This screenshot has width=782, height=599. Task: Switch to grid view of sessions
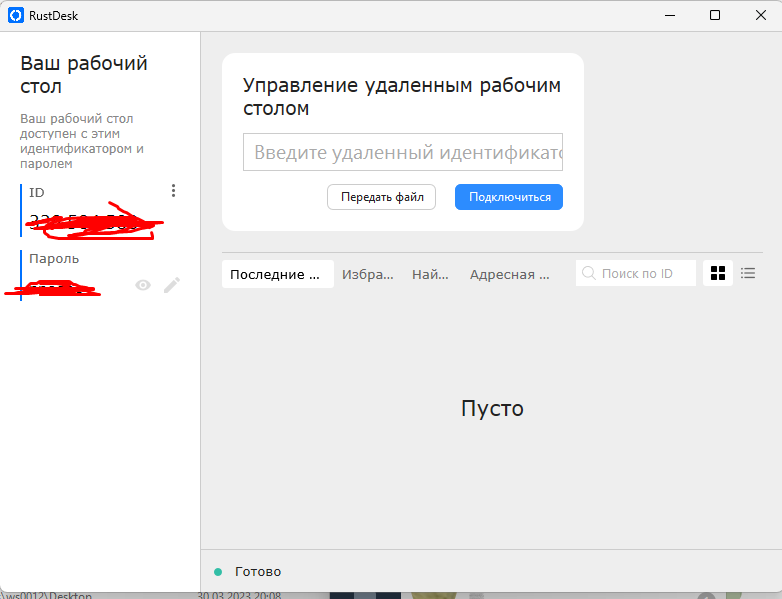pos(718,273)
